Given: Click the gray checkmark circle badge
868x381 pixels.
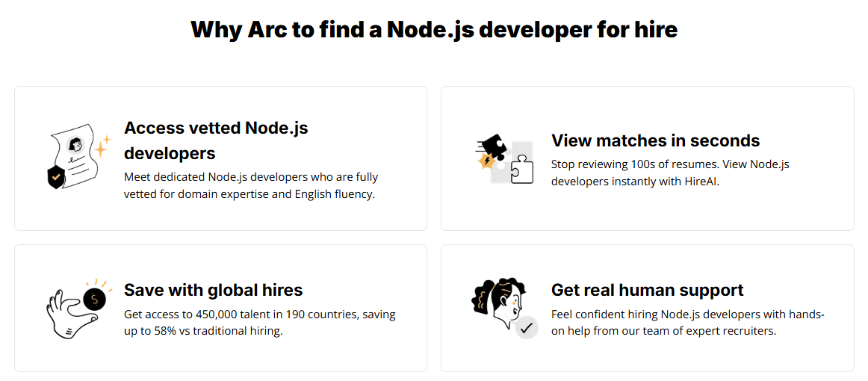Looking at the screenshot, I should pyautogui.click(x=527, y=327).
